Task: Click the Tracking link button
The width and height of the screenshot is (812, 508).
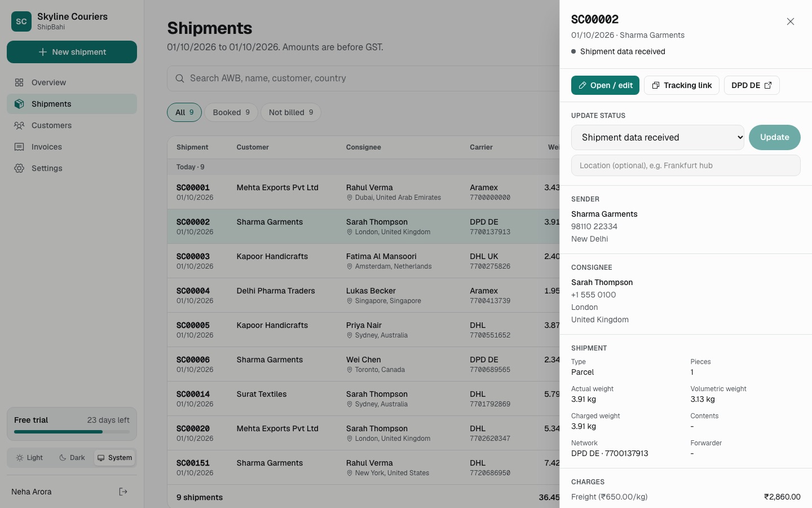Action: click(682, 85)
